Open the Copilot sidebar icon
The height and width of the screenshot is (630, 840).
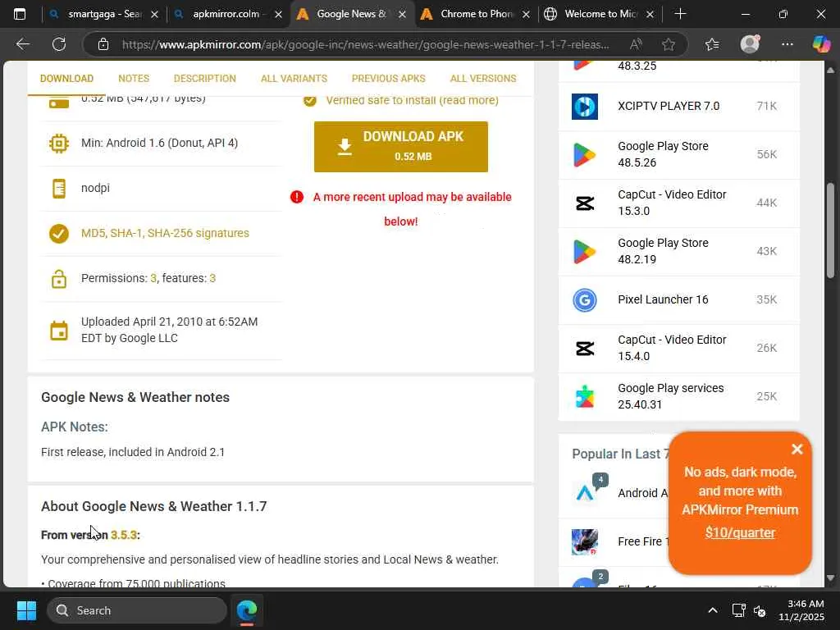pyautogui.click(x=820, y=44)
